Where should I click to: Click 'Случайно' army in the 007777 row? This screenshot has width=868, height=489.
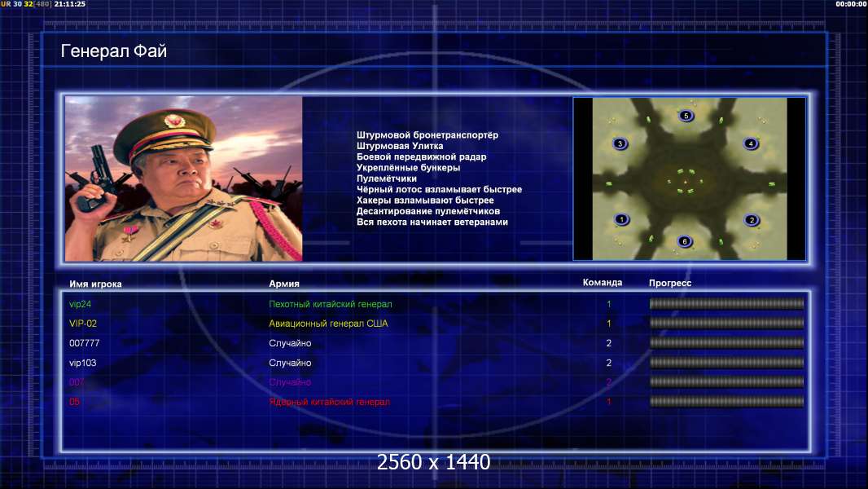tap(290, 343)
